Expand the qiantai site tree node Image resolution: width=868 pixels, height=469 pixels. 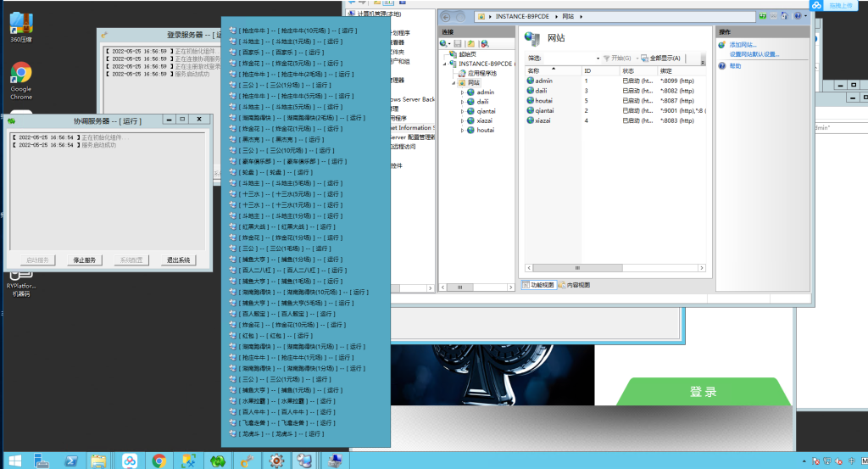(463, 110)
